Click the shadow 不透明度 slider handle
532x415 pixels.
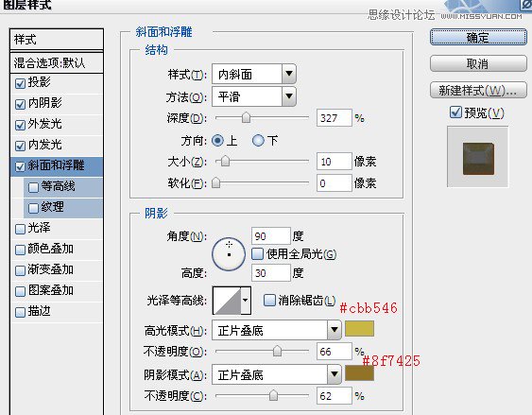click(273, 395)
